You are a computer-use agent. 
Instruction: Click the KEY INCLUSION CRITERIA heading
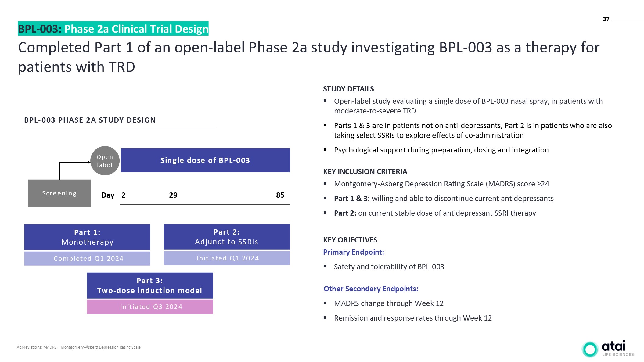[x=365, y=172]
